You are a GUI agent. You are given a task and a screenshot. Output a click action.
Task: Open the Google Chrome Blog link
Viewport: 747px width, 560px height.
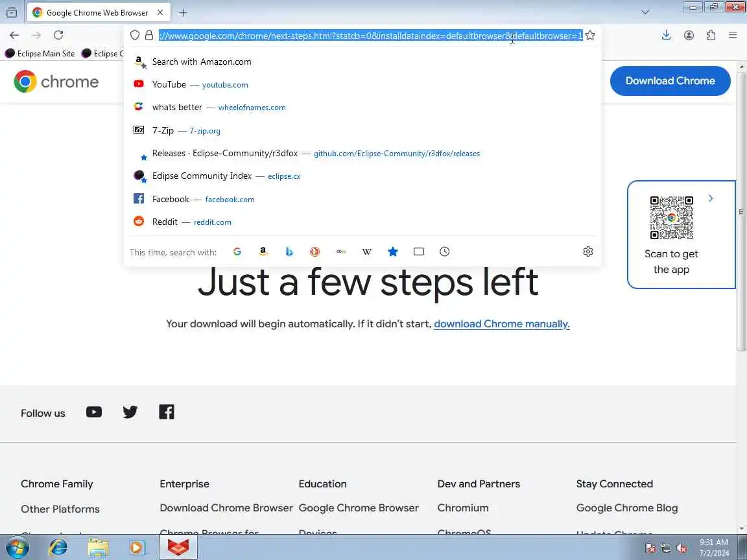tap(627, 508)
